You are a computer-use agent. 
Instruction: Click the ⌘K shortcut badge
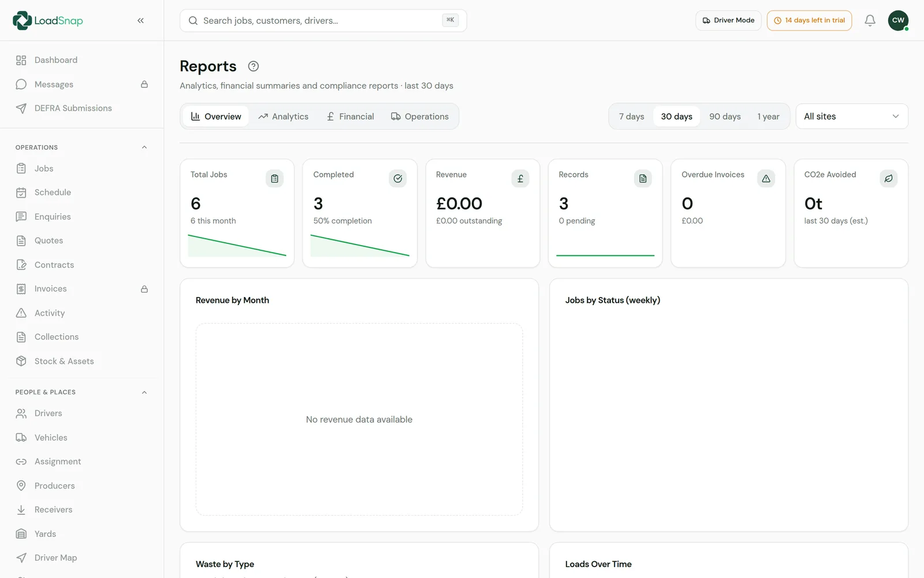pos(450,20)
